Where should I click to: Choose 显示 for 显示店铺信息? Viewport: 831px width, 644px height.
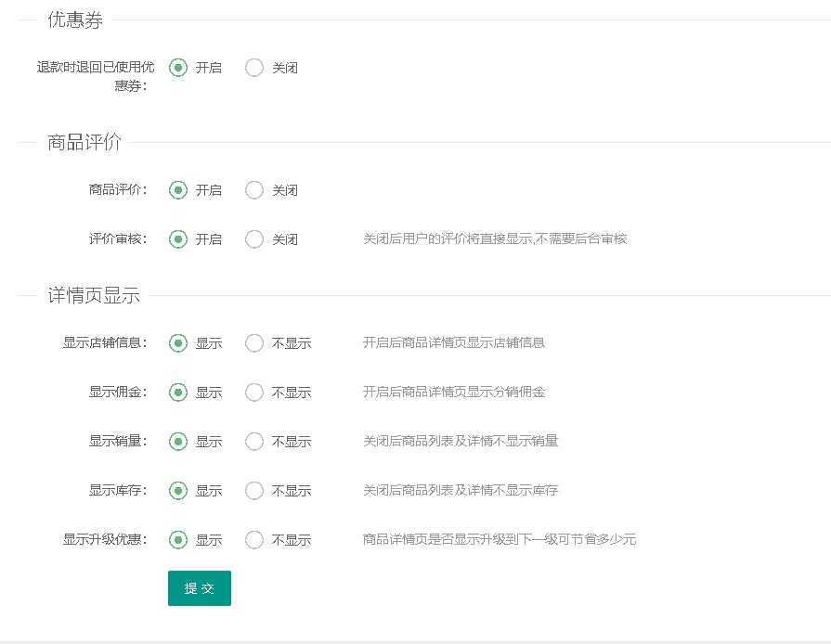click(x=178, y=343)
